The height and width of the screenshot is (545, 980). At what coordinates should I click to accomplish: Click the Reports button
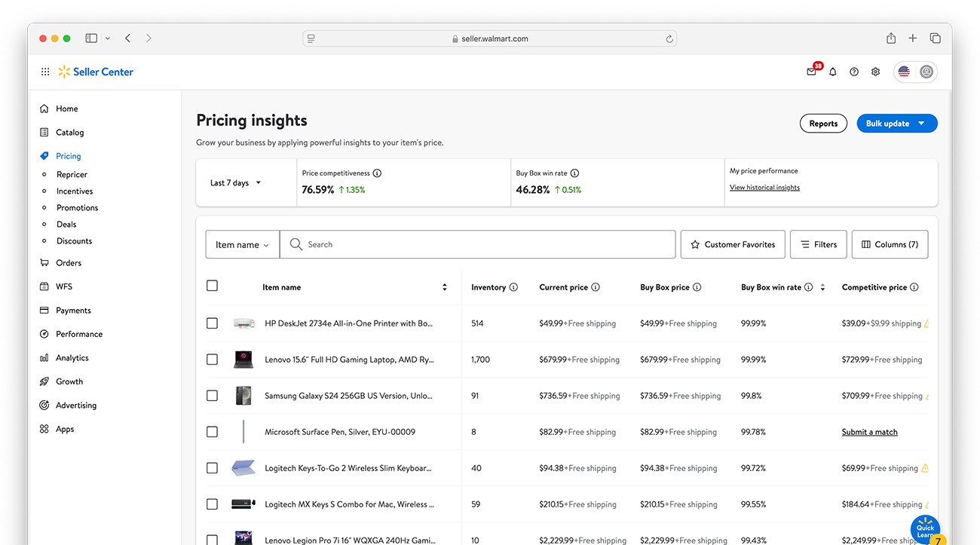click(x=823, y=124)
